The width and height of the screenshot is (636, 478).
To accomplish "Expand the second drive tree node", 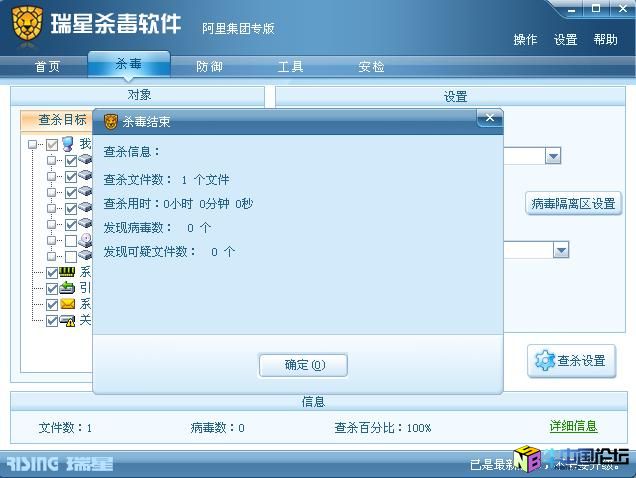I will [52, 177].
